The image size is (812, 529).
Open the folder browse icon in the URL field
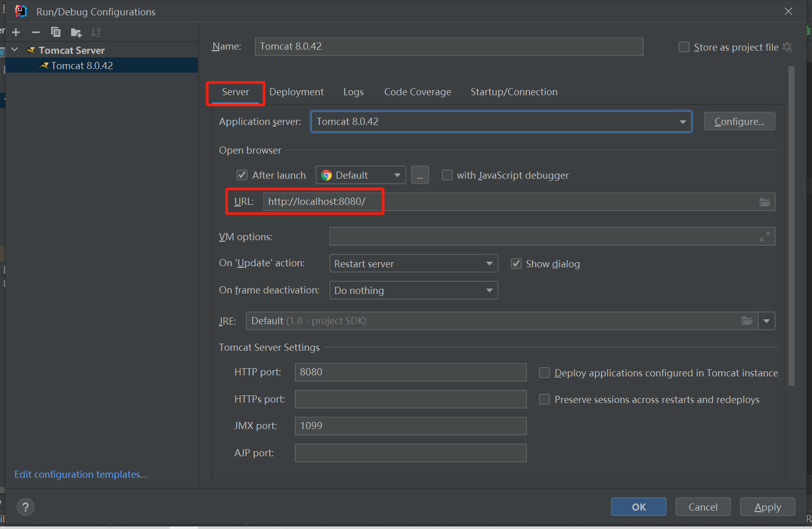click(764, 202)
